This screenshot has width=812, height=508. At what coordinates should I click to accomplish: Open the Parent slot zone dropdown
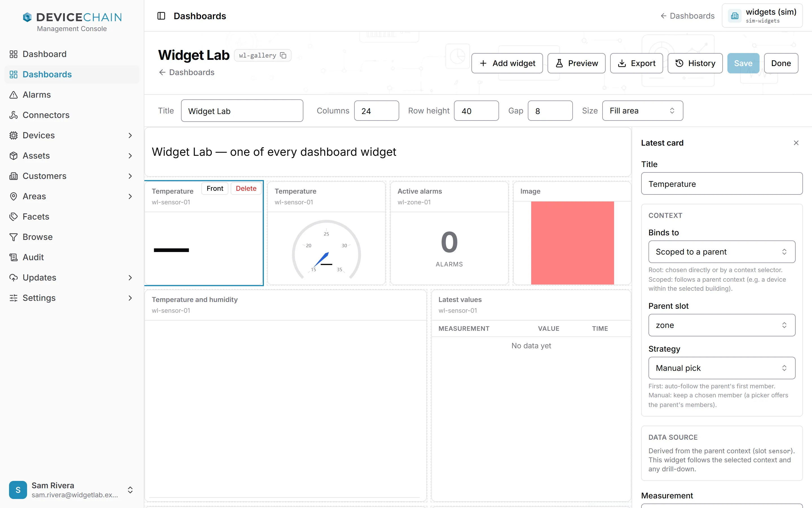pos(721,325)
